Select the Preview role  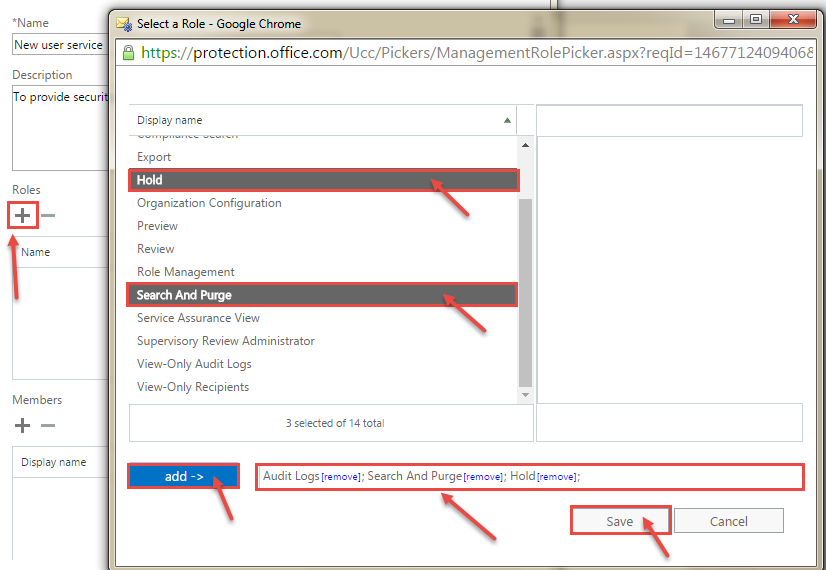(323, 226)
